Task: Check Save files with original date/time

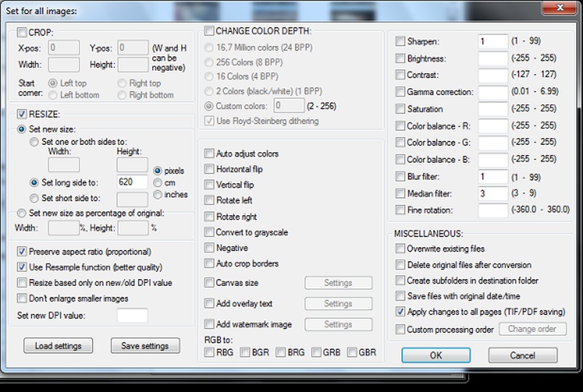Action: [x=401, y=296]
